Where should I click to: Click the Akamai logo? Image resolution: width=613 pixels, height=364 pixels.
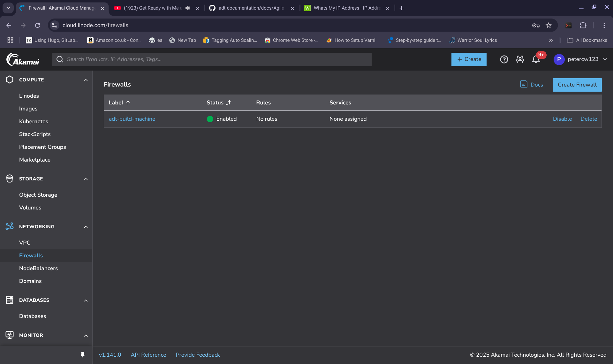pyautogui.click(x=23, y=59)
